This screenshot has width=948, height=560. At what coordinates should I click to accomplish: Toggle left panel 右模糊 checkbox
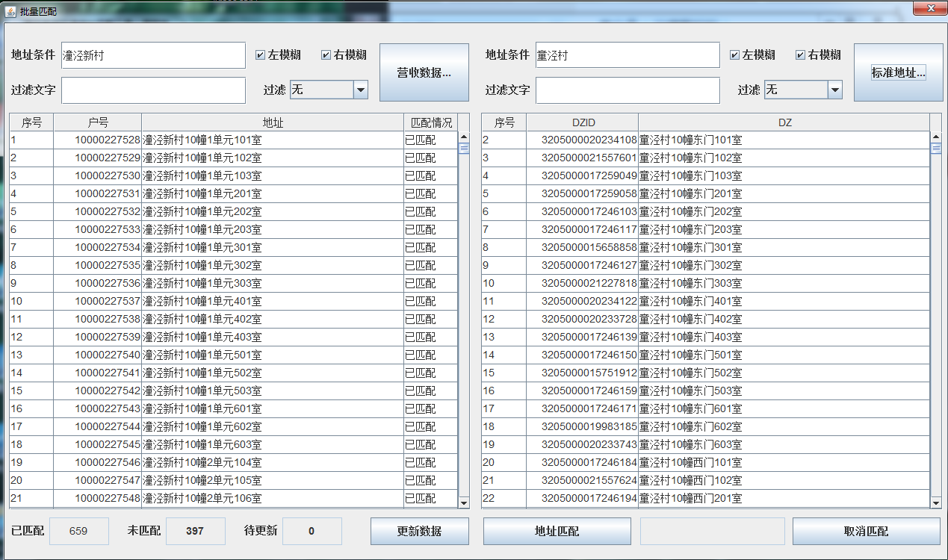point(326,55)
